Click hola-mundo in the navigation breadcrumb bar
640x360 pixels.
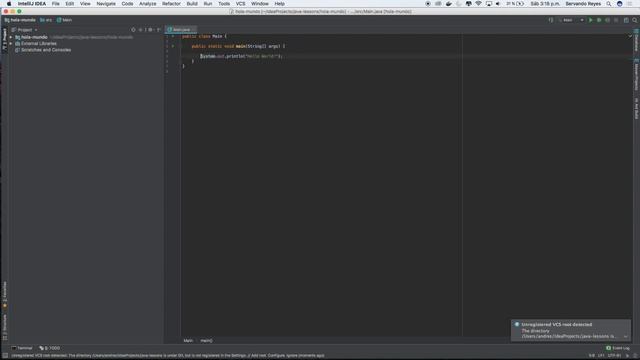(20, 20)
